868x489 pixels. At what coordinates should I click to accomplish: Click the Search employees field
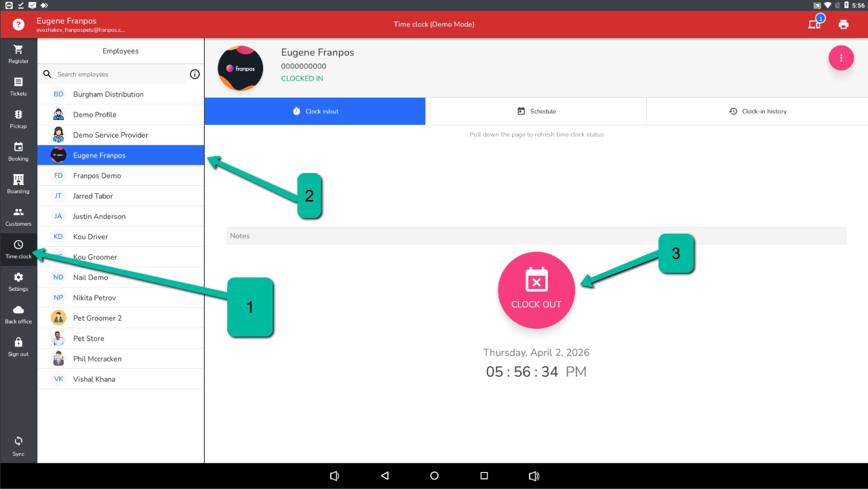click(x=119, y=75)
